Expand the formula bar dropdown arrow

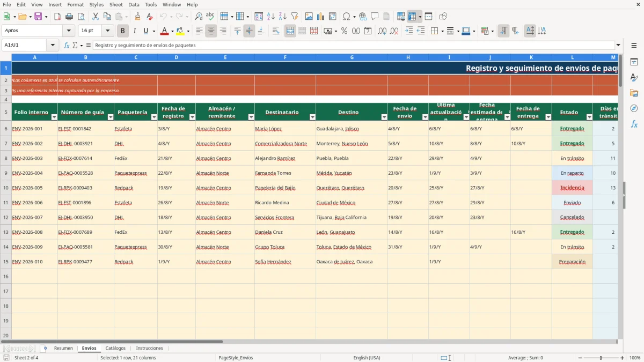pyautogui.click(x=618, y=45)
